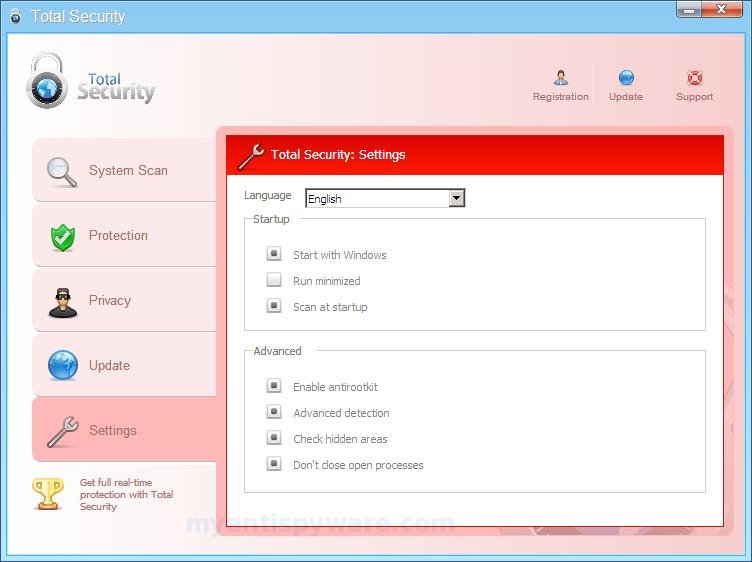This screenshot has height=562, width=752.
Task: Click the Privacy spy icon
Action: coord(63,303)
